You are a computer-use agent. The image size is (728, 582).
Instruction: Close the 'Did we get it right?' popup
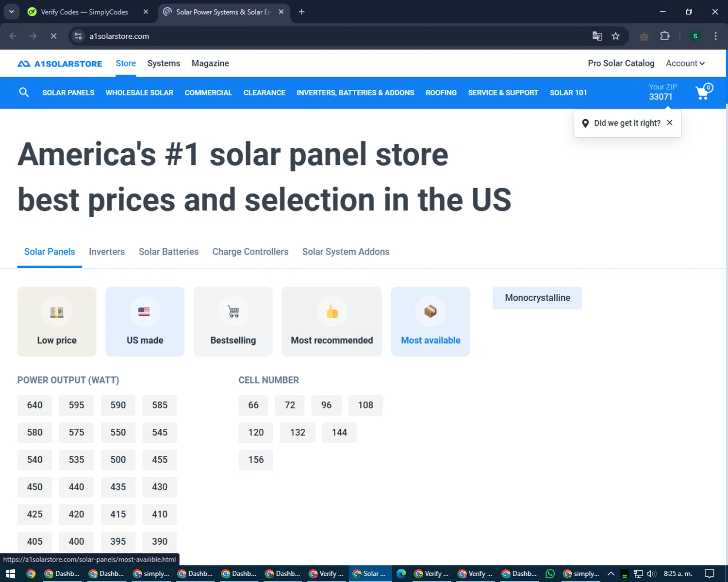coord(670,123)
